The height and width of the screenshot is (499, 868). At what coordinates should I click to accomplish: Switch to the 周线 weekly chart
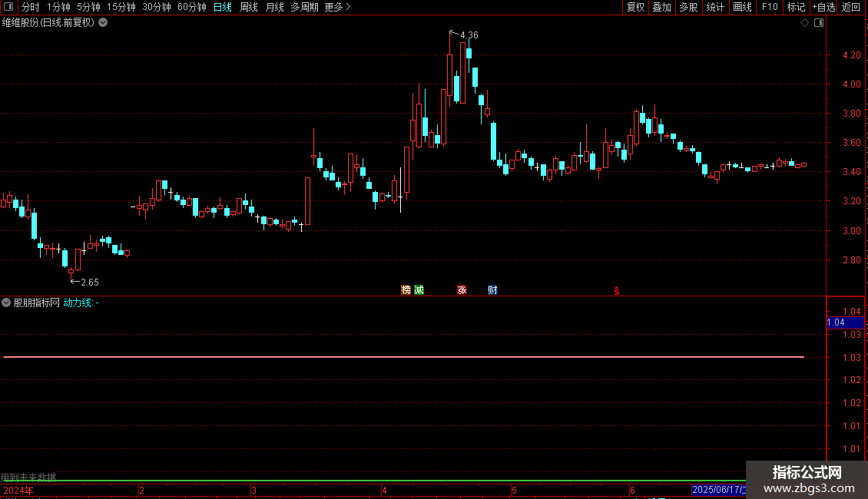(x=249, y=7)
